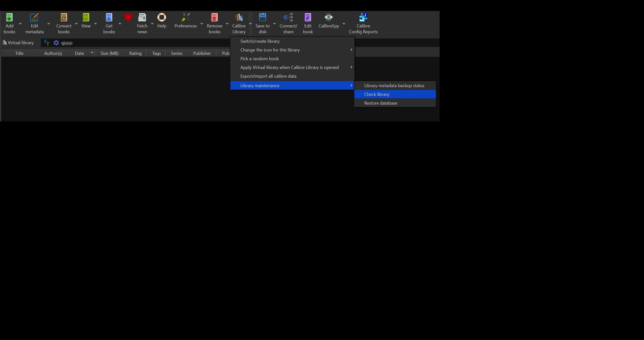Viewport: 644px width, 340px height.
Task: Expand the Add books dropdown arrow
Action: click(20, 24)
